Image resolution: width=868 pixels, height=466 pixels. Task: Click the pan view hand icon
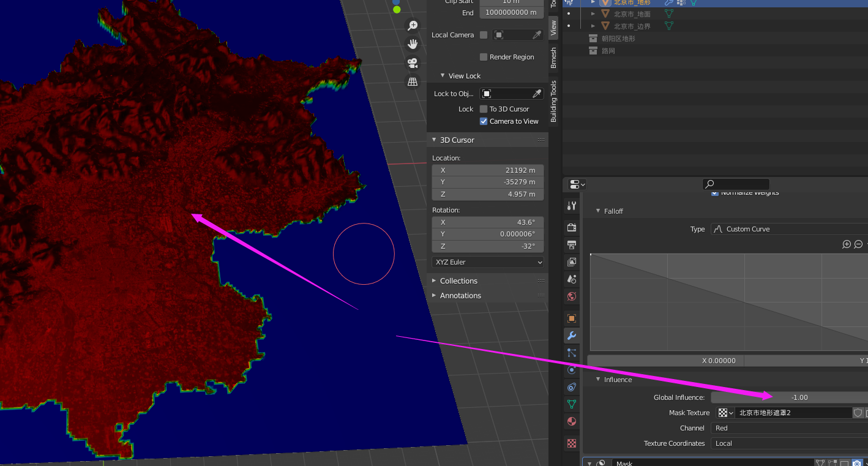point(413,44)
